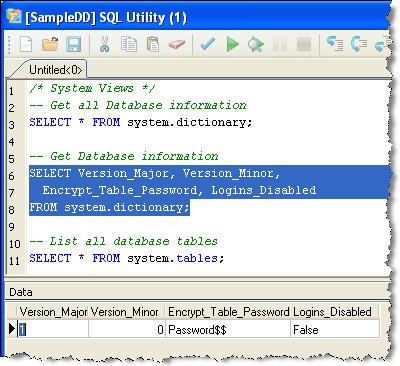Click the Encrypt_Table_Password column header

click(228, 312)
